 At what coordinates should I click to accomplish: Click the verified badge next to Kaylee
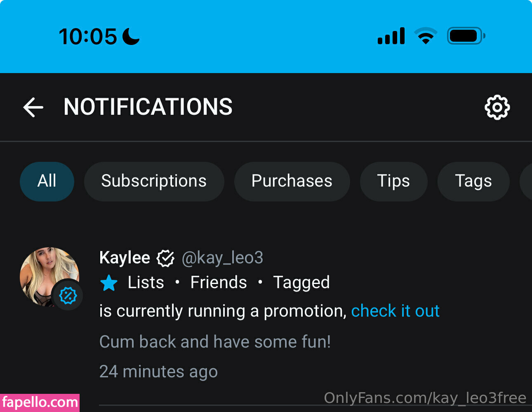166,258
